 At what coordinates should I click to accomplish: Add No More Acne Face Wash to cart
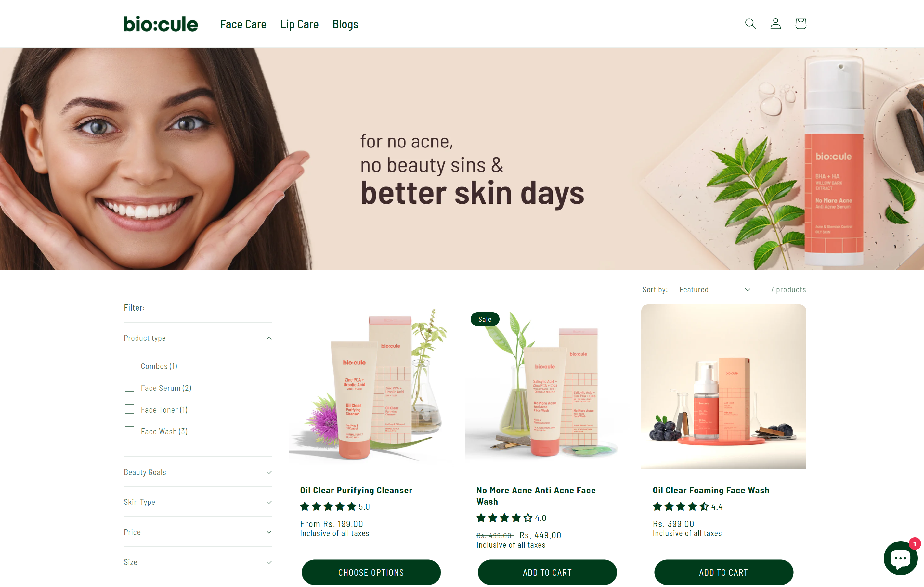coord(547,572)
